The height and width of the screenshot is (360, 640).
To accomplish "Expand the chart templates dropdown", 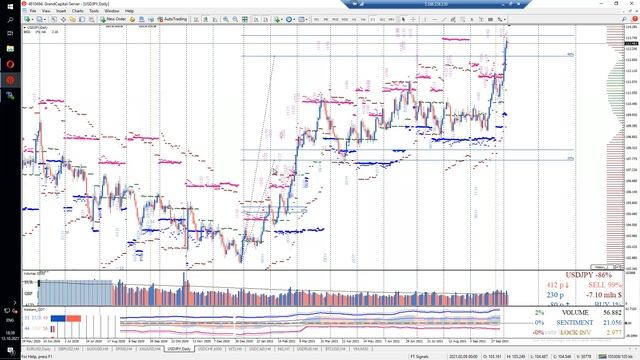I will tap(307, 19).
